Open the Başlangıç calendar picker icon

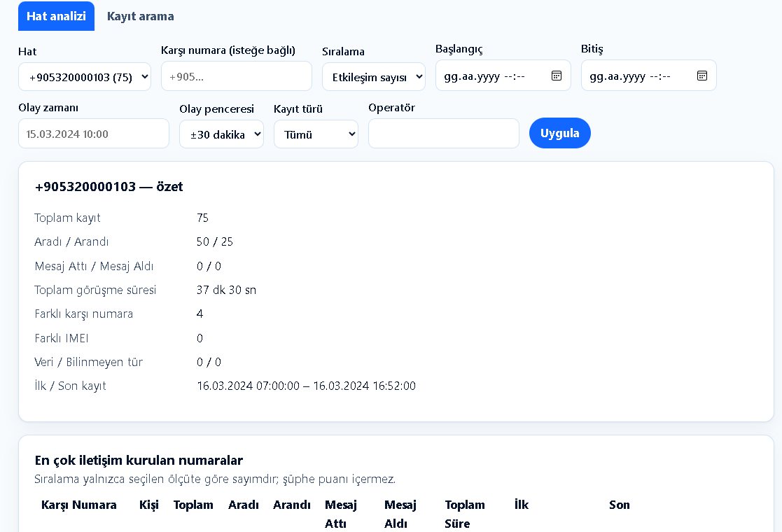(557, 76)
